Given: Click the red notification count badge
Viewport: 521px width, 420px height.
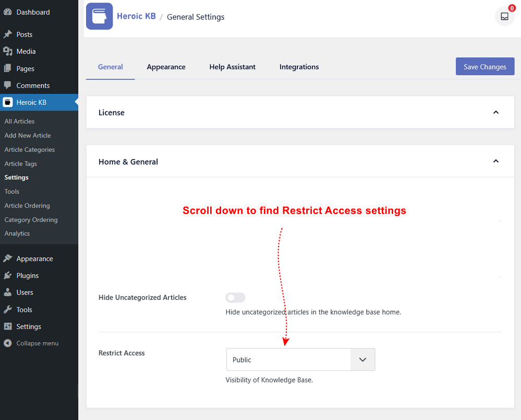Looking at the screenshot, I should coord(512,8).
